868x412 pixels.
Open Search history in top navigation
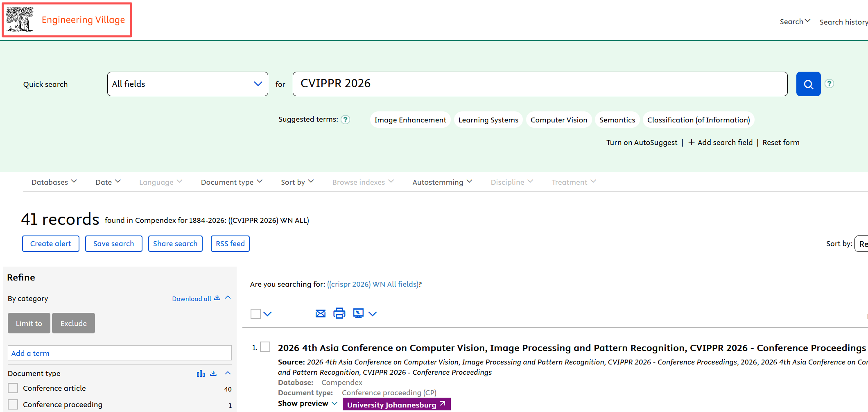[x=843, y=22]
